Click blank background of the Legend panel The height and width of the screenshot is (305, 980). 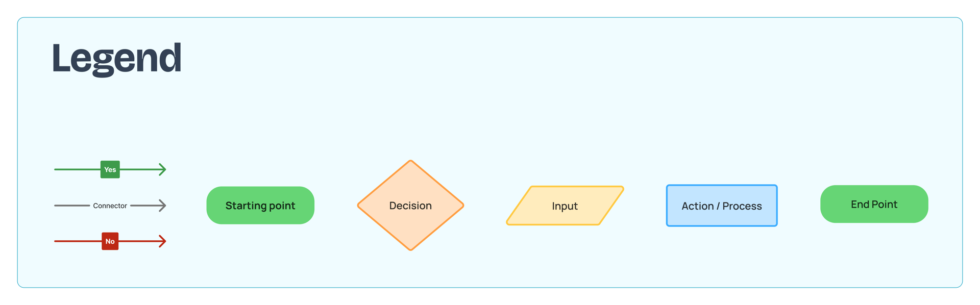(510, 102)
